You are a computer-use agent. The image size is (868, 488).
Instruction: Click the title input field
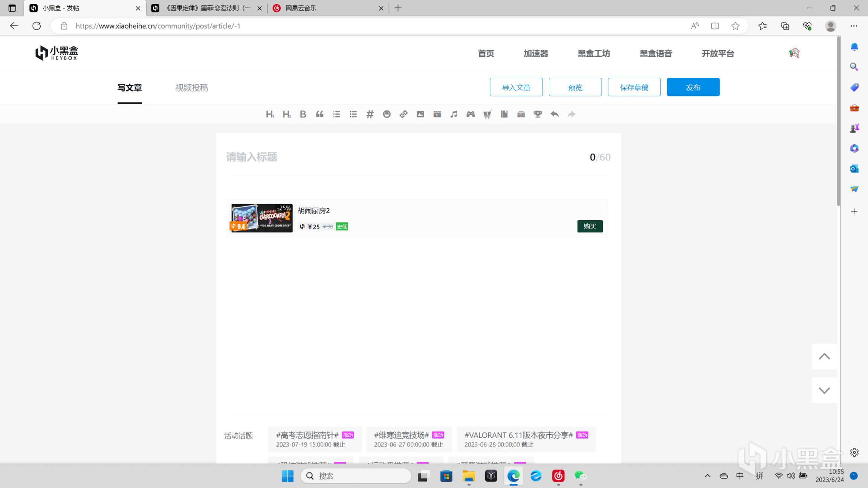pos(403,157)
